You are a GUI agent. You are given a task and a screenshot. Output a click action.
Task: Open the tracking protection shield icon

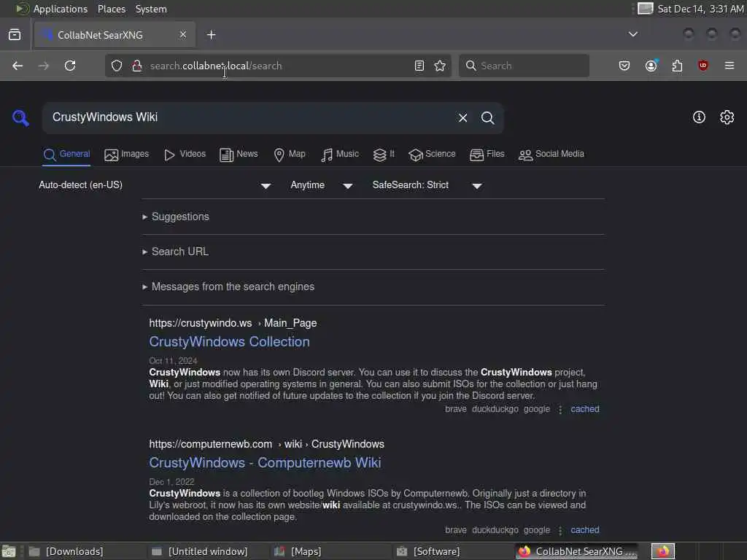[117, 66]
